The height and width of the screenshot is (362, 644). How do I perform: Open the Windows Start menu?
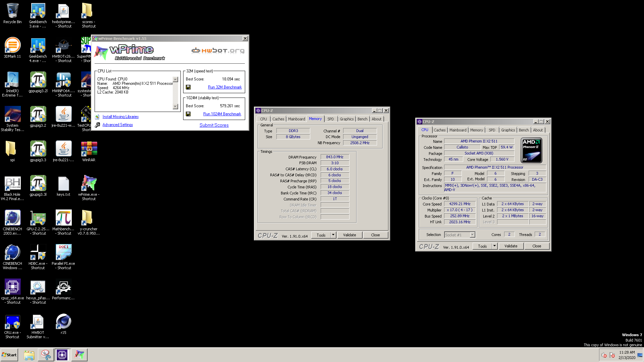(9, 355)
